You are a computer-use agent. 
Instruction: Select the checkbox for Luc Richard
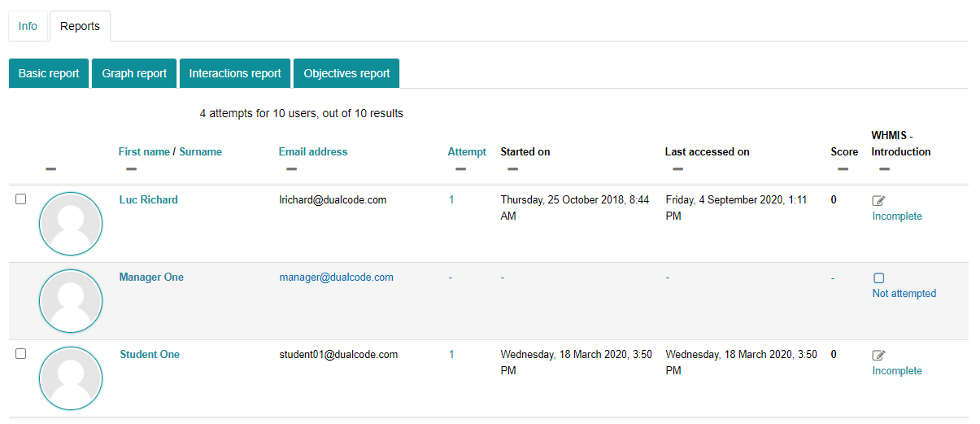[21, 199]
